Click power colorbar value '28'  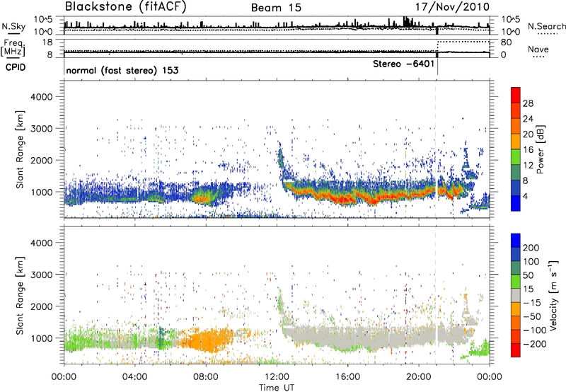tap(528, 103)
